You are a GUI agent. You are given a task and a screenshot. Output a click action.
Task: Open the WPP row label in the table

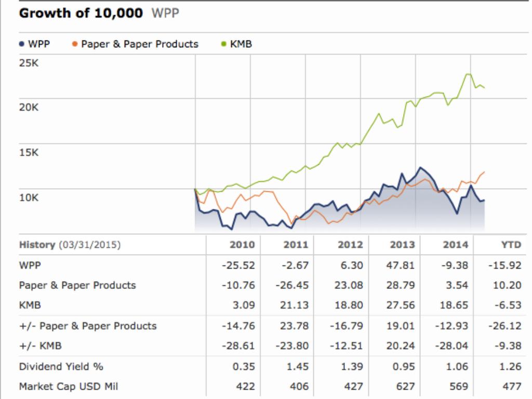click(30, 265)
